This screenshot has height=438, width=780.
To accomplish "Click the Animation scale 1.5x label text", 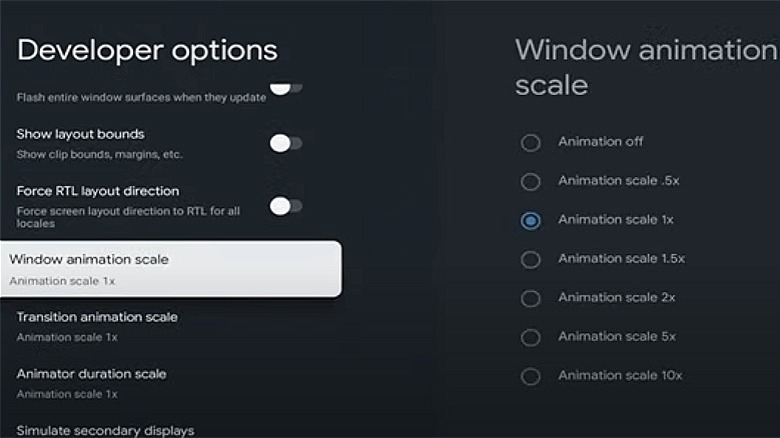I will pos(621,259).
